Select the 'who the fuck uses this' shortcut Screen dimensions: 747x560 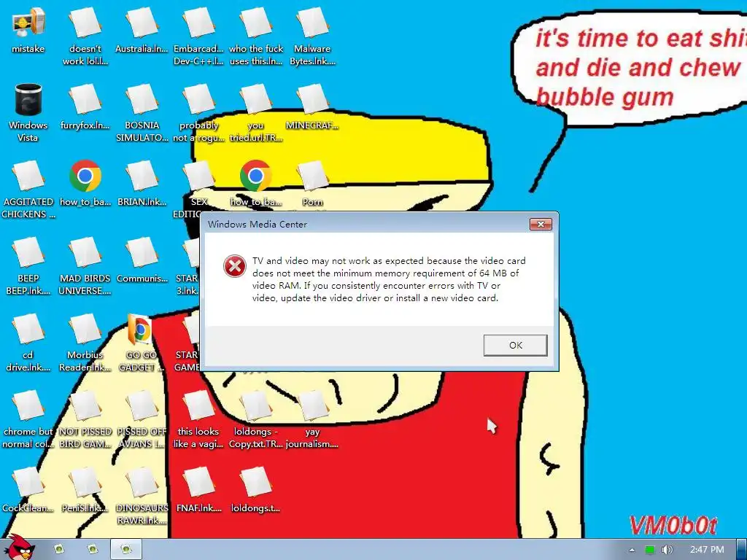coord(256,36)
